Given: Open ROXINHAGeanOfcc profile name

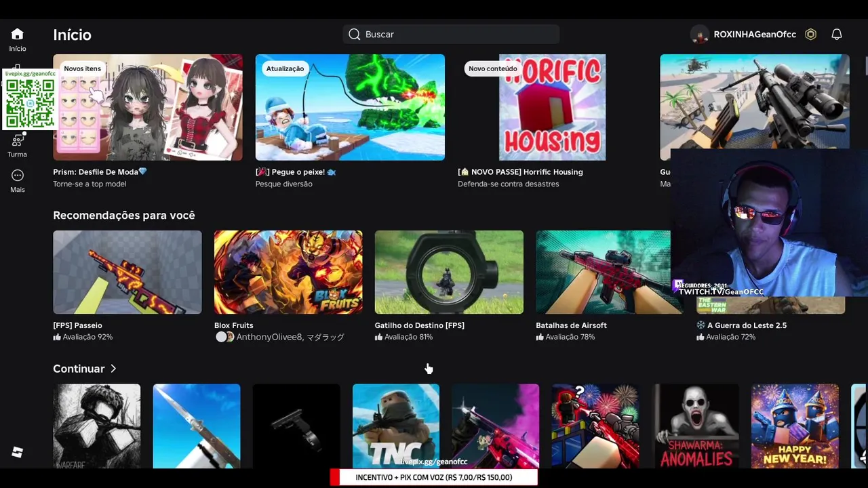Looking at the screenshot, I should pyautogui.click(x=755, y=35).
